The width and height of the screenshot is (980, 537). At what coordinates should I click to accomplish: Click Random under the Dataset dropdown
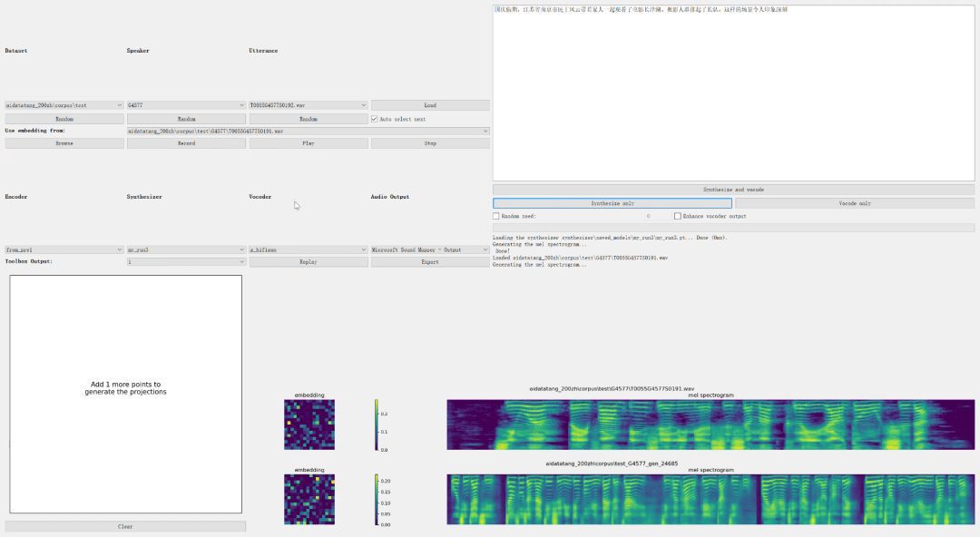(x=64, y=119)
